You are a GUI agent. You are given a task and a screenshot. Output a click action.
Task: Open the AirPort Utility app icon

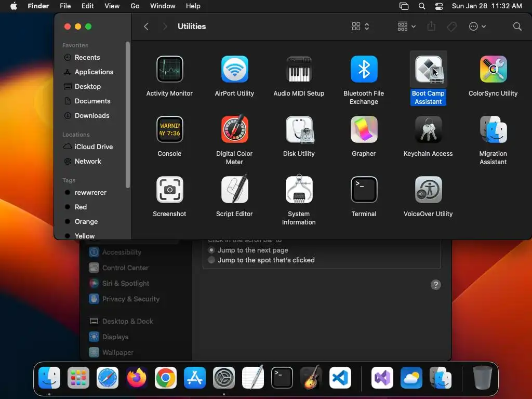pyautogui.click(x=234, y=69)
